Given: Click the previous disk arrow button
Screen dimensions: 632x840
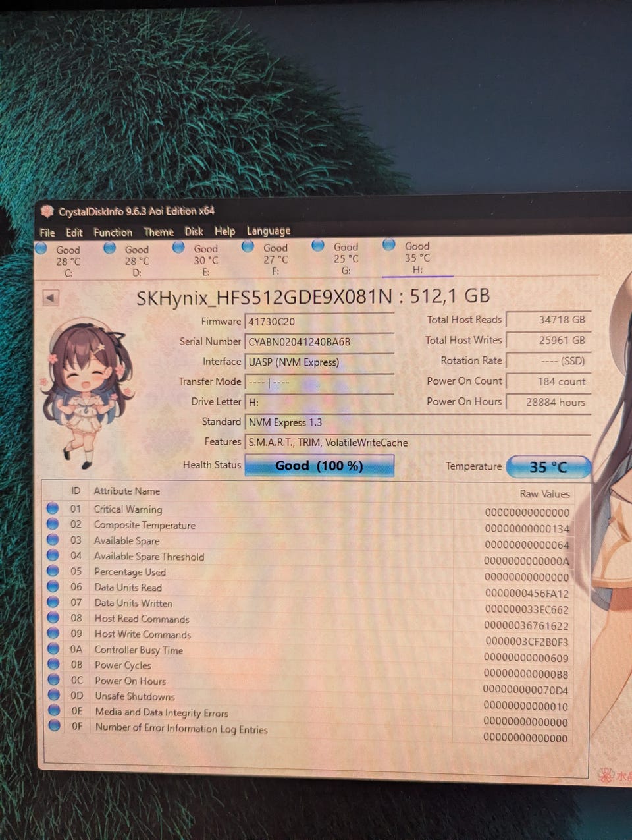Looking at the screenshot, I should click(50, 298).
